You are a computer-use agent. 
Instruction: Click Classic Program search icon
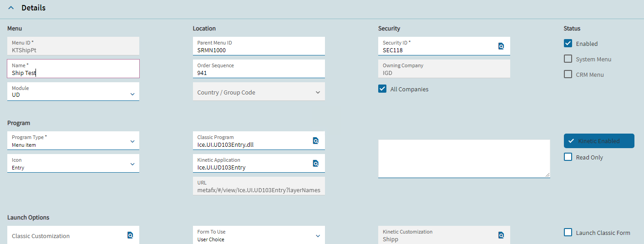315,141
